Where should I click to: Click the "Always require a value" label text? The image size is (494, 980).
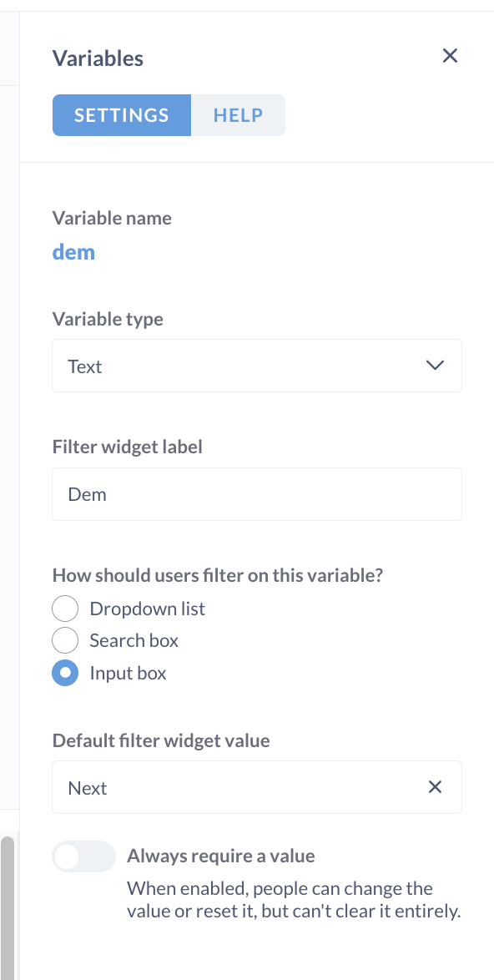pyautogui.click(x=220, y=856)
